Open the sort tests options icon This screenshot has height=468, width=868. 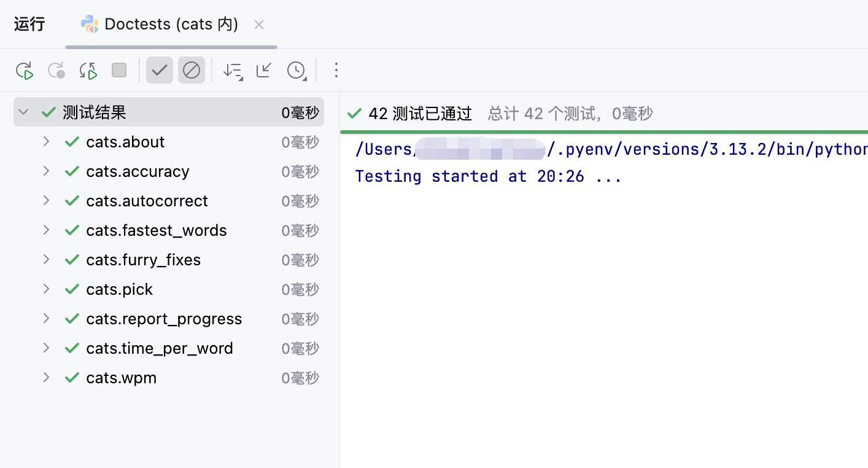point(233,71)
